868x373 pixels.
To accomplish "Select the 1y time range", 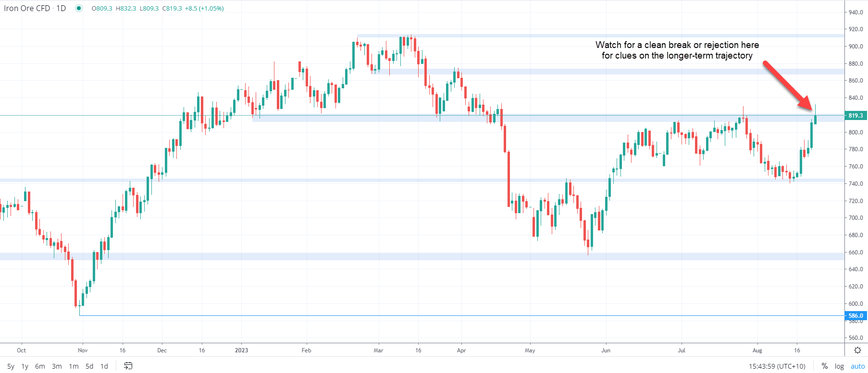I will click(x=25, y=366).
